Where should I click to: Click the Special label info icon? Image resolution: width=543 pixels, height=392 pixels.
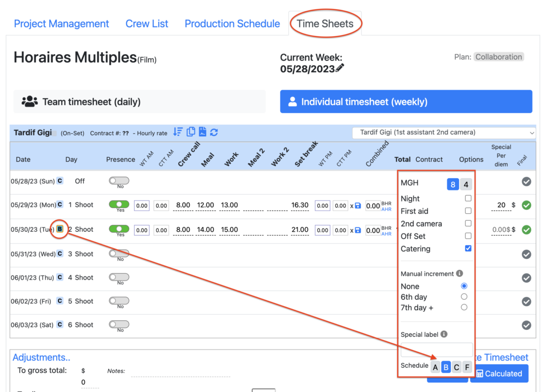coord(444,334)
